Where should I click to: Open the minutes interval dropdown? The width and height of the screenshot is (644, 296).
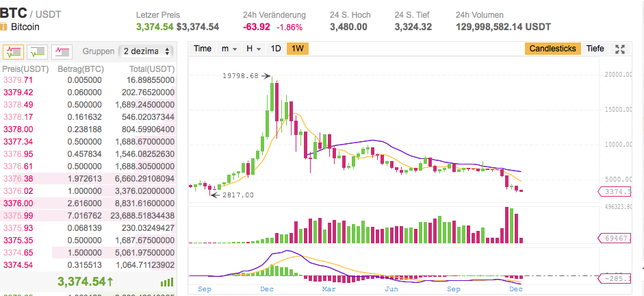pyautogui.click(x=229, y=49)
